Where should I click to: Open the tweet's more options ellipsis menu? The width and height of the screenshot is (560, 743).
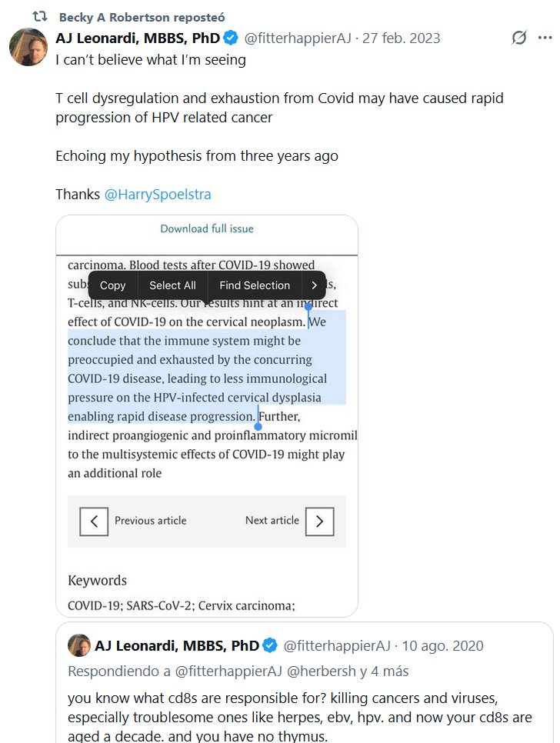point(547,38)
